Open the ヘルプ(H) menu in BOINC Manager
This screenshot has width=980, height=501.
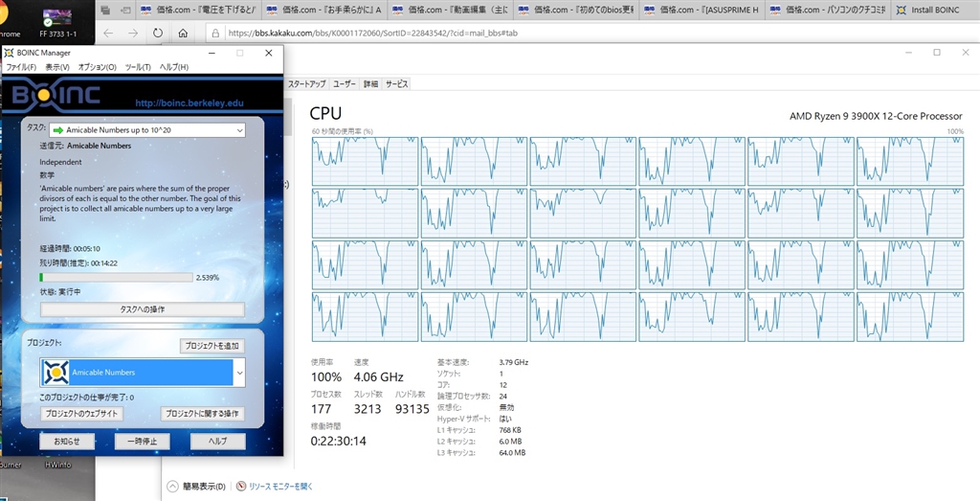point(174,67)
